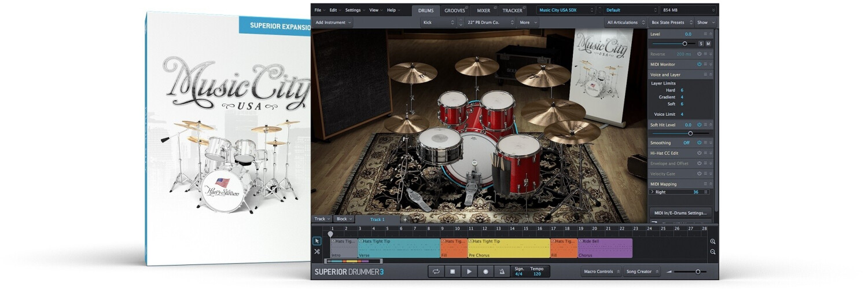Solo the instrument with S button
The image size is (868, 290).
point(701,44)
